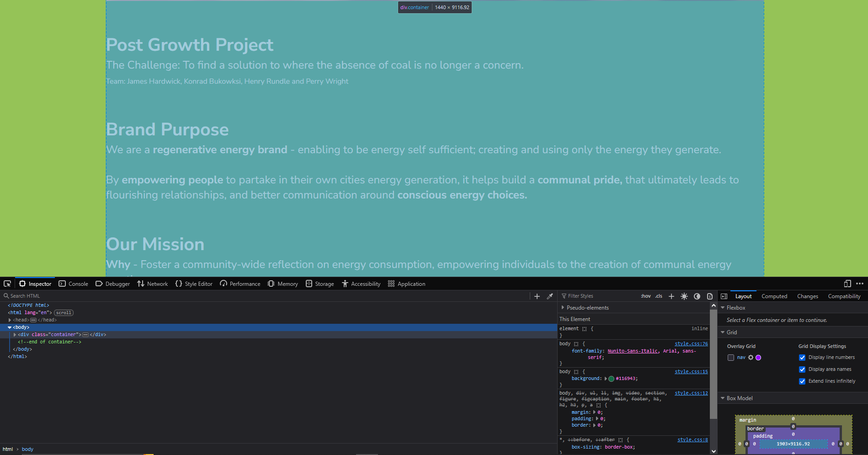Click the Search HTML input field
Viewport: 868px width, 455px height.
(x=25, y=295)
